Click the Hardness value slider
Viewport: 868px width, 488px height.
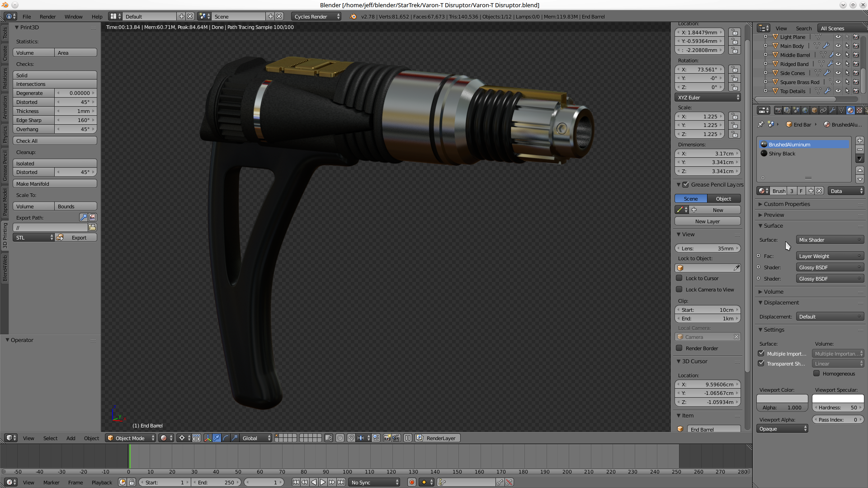[838, 407]
